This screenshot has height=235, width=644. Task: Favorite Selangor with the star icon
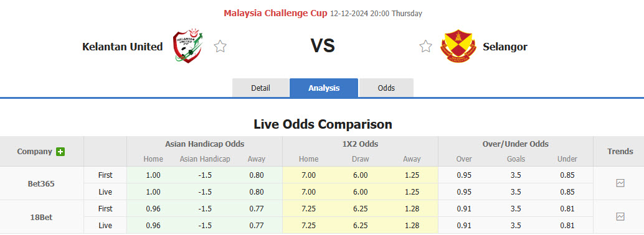coord(425,47)
